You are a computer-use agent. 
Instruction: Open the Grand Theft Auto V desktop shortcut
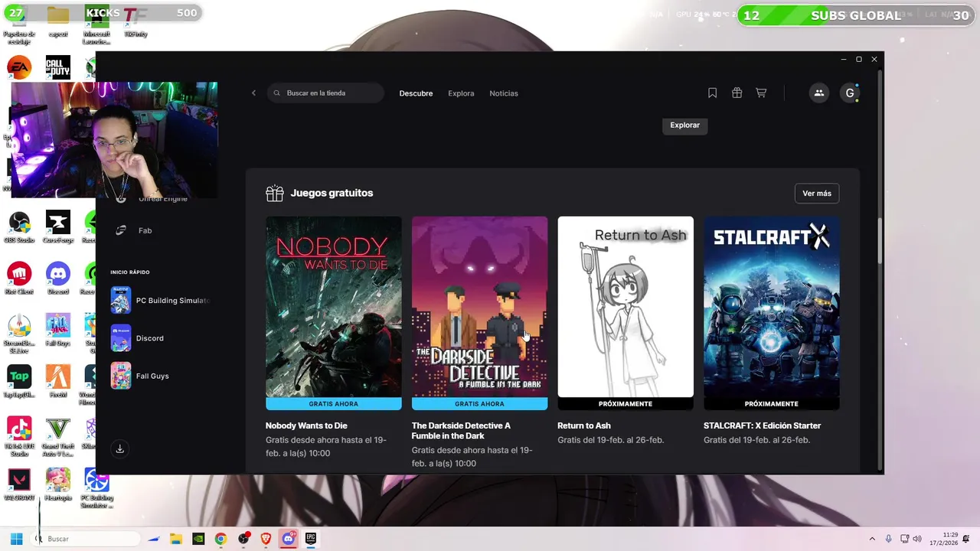pos(58,438)
